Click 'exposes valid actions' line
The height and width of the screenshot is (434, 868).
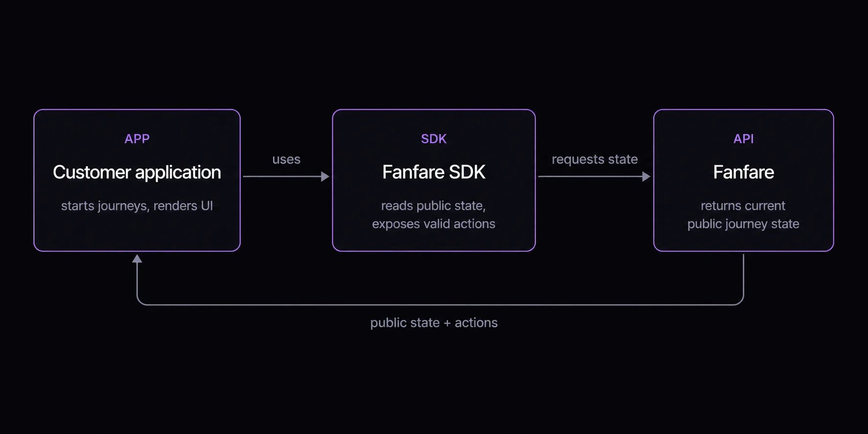(434, 224)
